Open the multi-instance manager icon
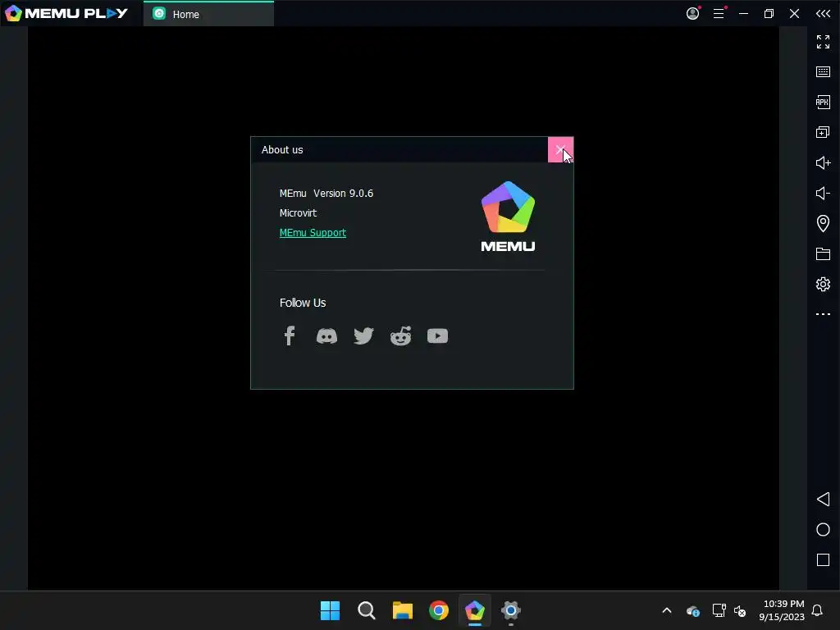 click(823, 132)
